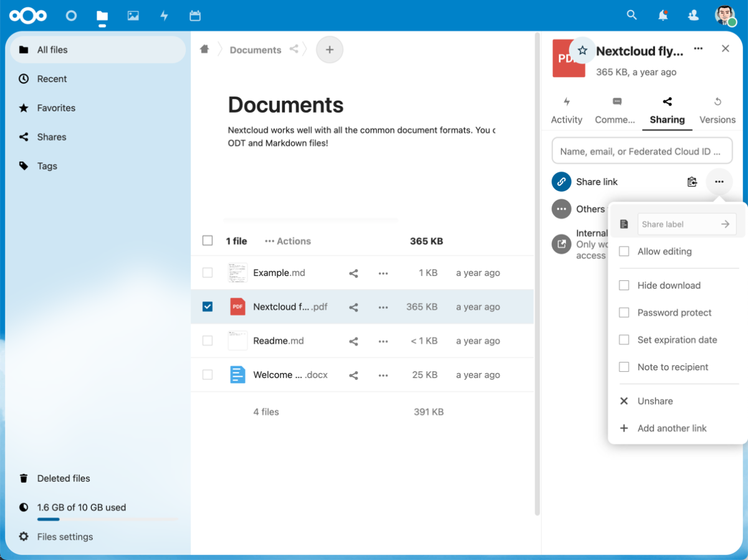This screenshot has height=560, width=748.
Task: Click the share icon for Nextcloud flyer pdf
Action: (353, 307)
